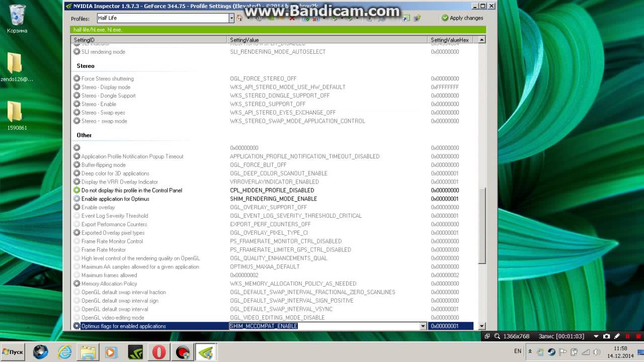Click gear icon for Force Stereo shuttering
The image size is (644, 362).
click(76, 78)
